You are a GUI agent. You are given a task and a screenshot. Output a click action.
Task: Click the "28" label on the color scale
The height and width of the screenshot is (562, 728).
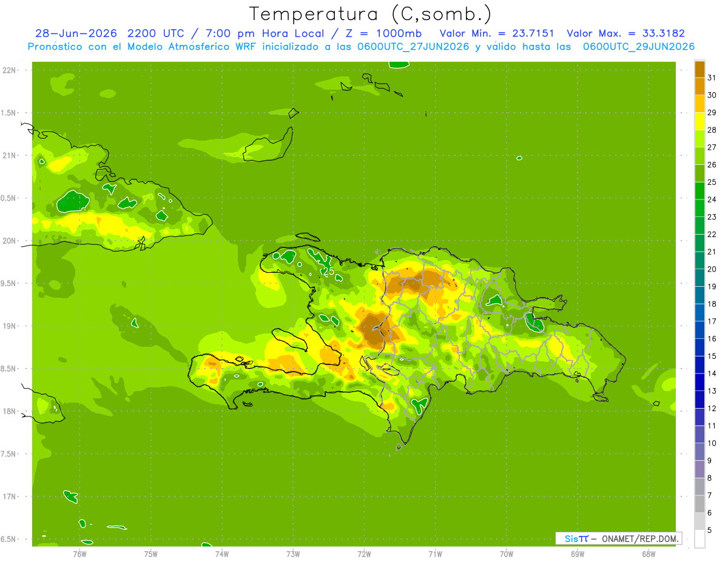(x=712, y=130)
